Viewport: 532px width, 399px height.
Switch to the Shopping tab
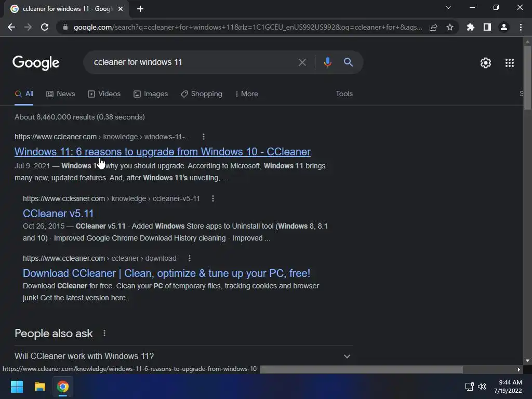[202, 94]
